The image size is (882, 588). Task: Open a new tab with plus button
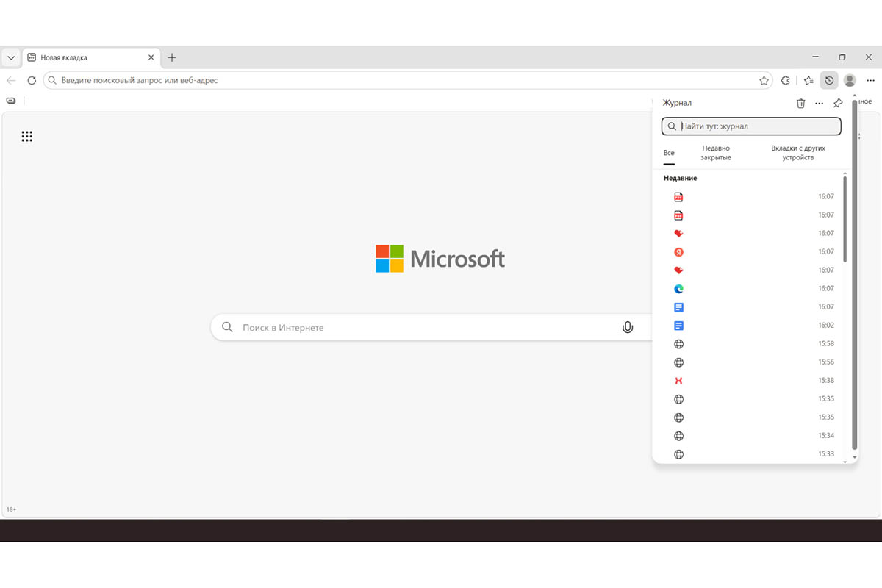pos(172,57)
